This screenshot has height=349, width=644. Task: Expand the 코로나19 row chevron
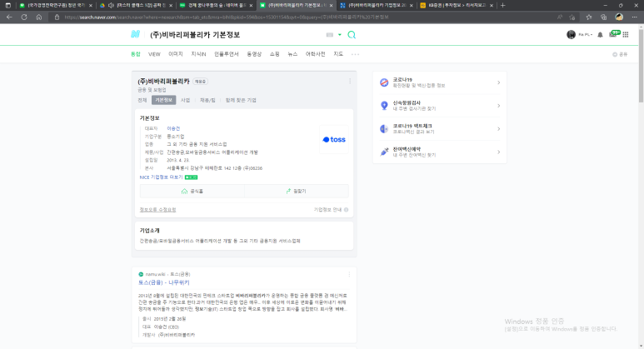pyautogui.click(x=498, y=82)
